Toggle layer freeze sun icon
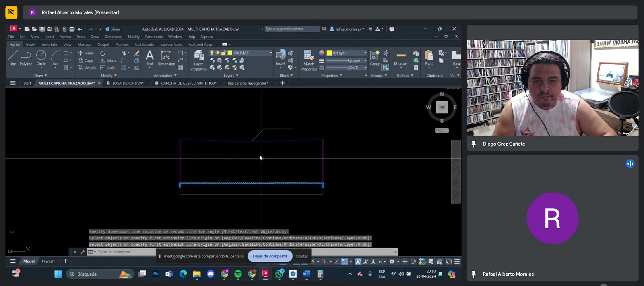 [217, 53]
